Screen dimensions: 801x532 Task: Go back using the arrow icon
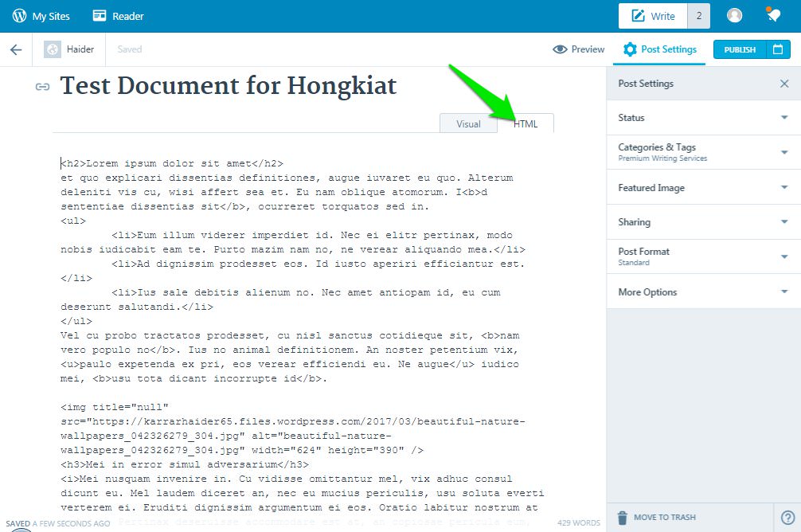point(17,49)
